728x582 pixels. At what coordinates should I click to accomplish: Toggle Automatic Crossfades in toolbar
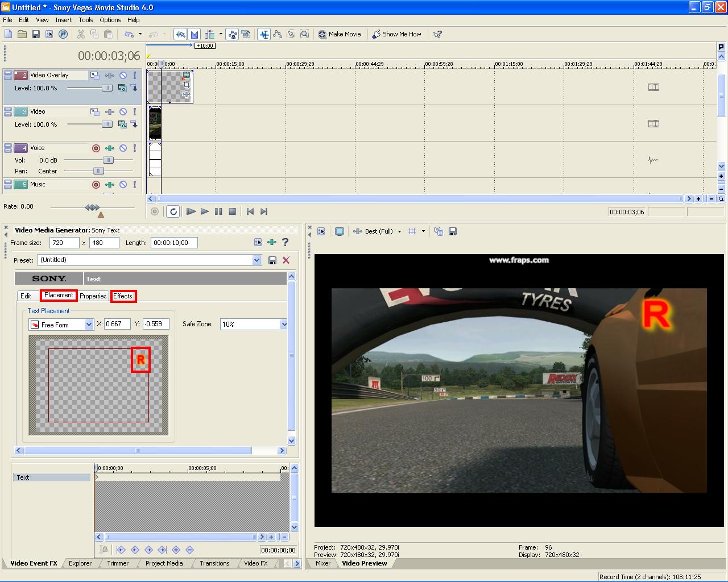click(195, 34)
